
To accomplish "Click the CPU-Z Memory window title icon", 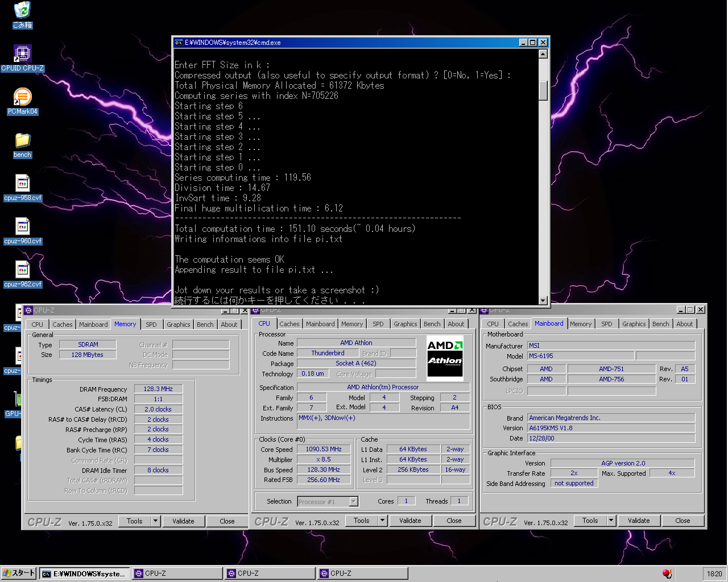I will [x=28, y=310].
